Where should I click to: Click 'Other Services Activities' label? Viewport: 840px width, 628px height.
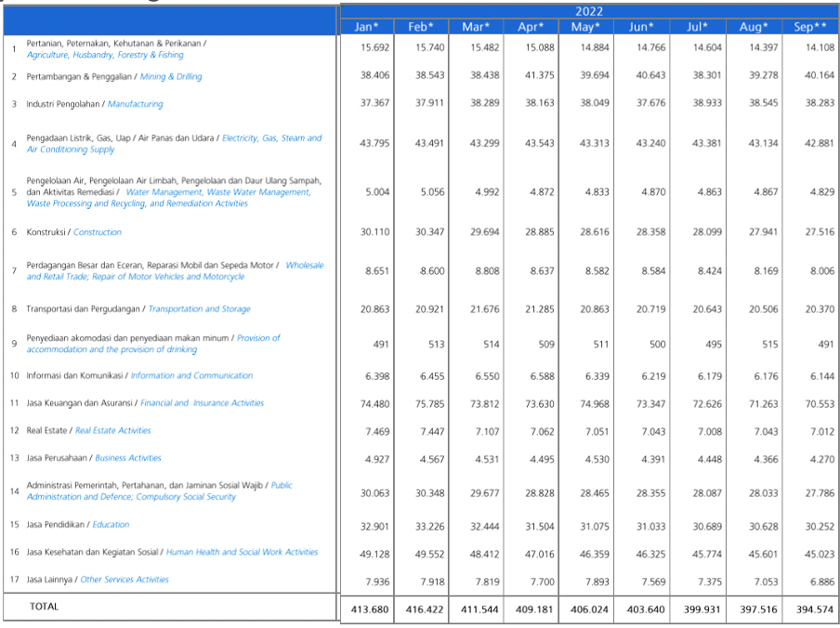pos(125,580)
